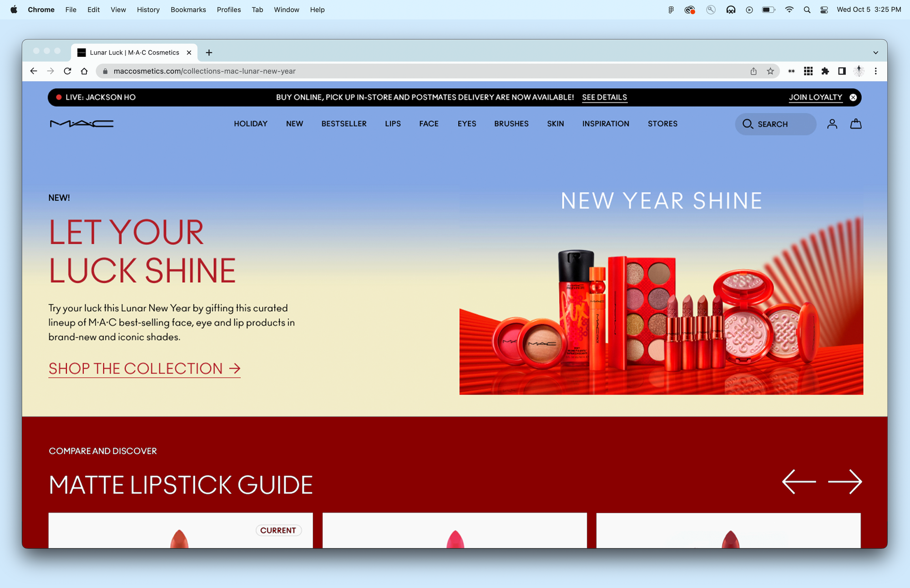Open the LIPS navigation menu
The height and width of the screenshot is (588, 910).
click(393, 124)
